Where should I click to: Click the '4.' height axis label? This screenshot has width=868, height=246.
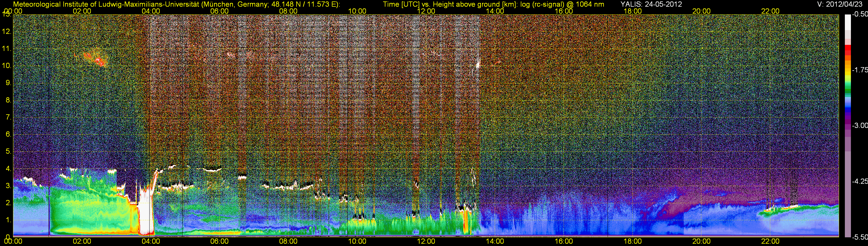[x=9, y=168]
